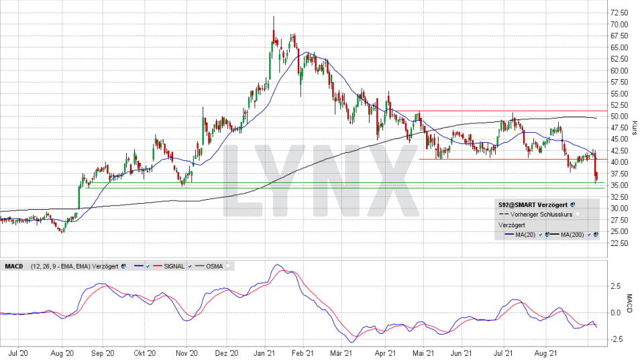Open the MA(200) indicator settings icon
This screenshot has width=644, height=362.
point(596,235)
